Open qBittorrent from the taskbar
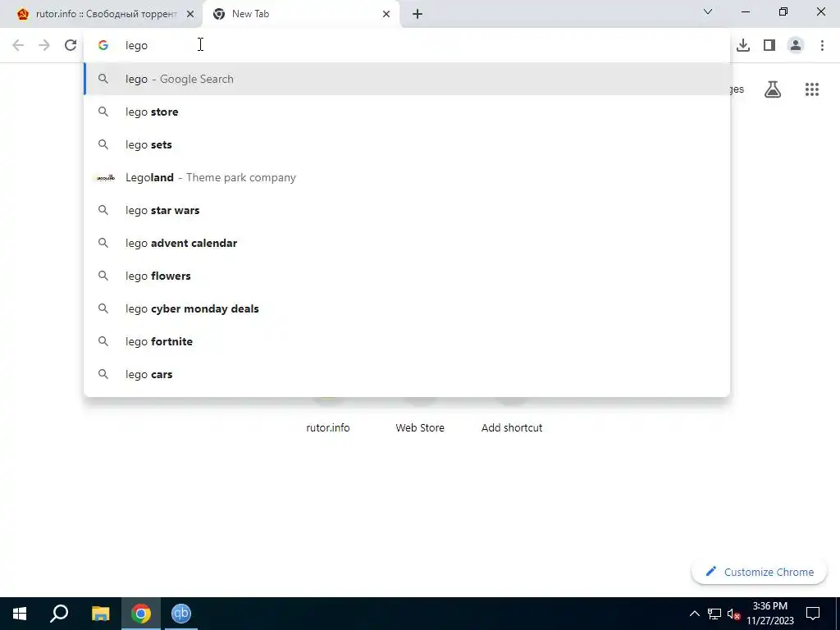Image resolution: width=840 pixels, height=630 pixels. [181, 614]
